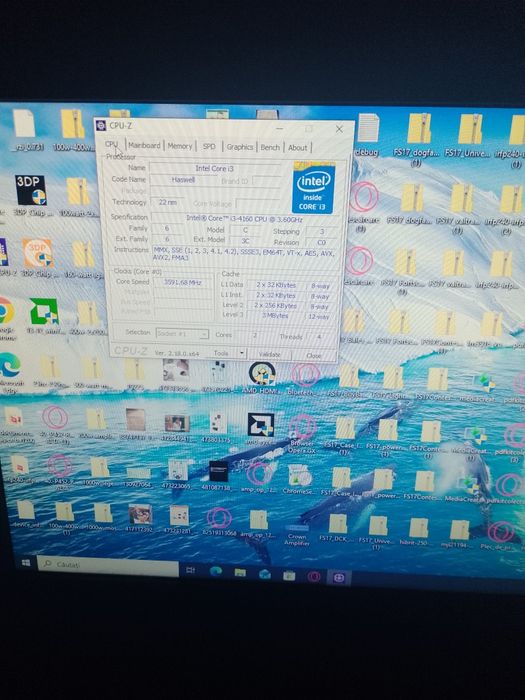Expand the Tools dropdown arrow
This screenshot has height=700, width=525.
(x=242, y=354)
